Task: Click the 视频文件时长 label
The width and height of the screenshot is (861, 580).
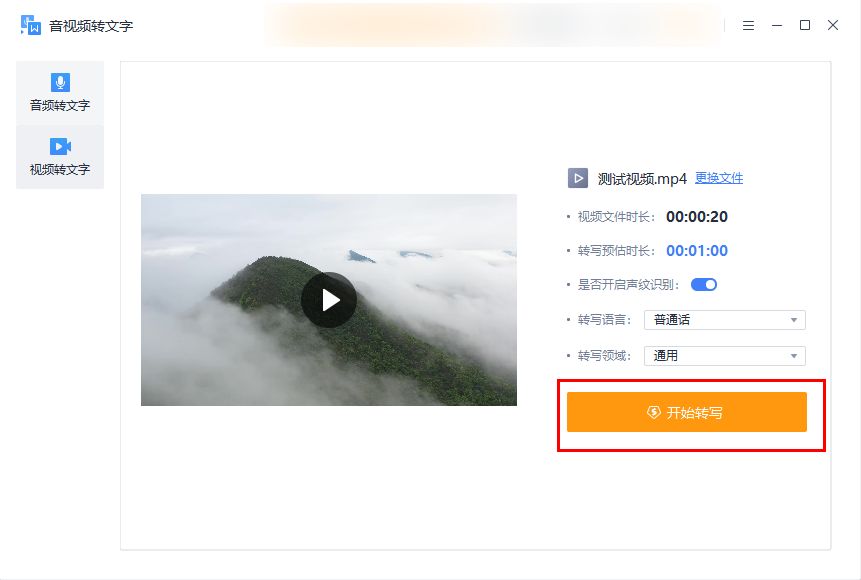Action: pyautogui.click(x=616, y=217)
